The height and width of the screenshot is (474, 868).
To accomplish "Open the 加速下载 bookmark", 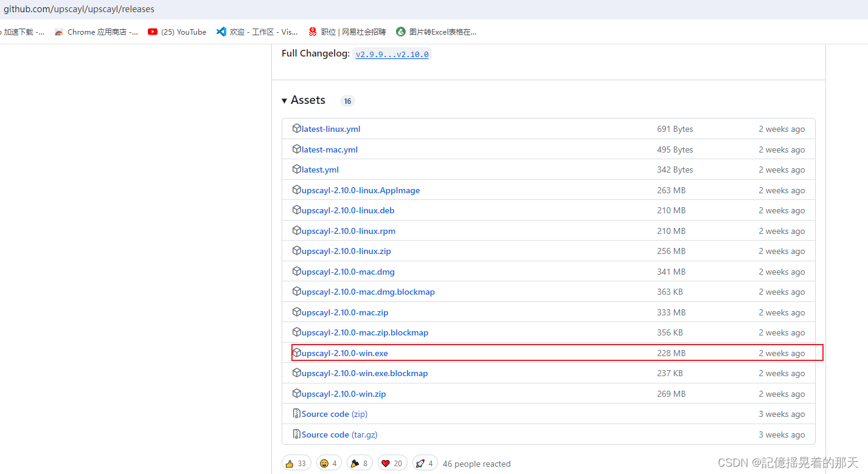I will click(x=23, y=32).
